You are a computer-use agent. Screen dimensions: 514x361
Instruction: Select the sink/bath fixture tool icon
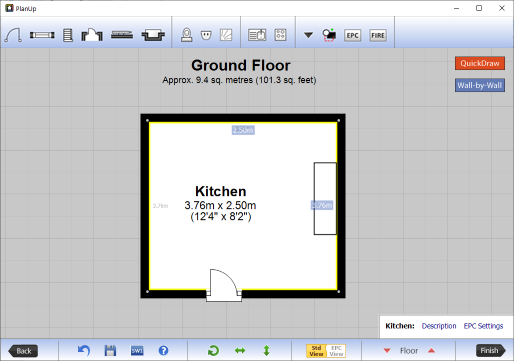153,35
